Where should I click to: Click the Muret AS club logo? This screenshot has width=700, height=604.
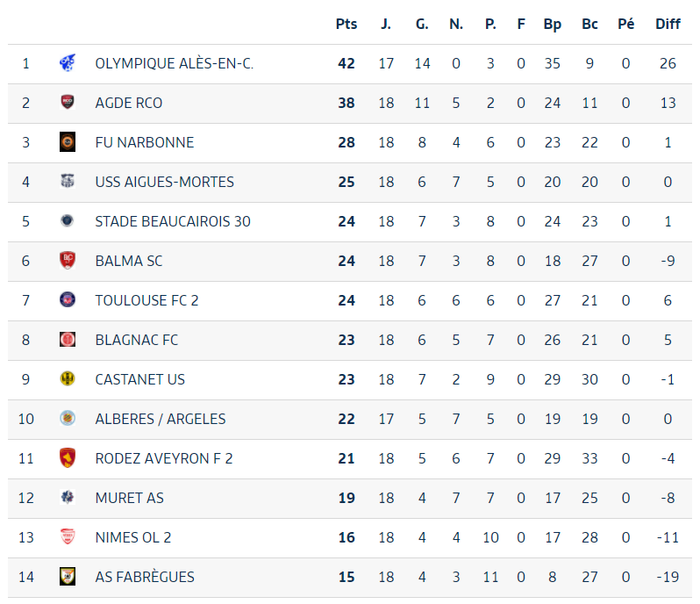tap(68, 497)
